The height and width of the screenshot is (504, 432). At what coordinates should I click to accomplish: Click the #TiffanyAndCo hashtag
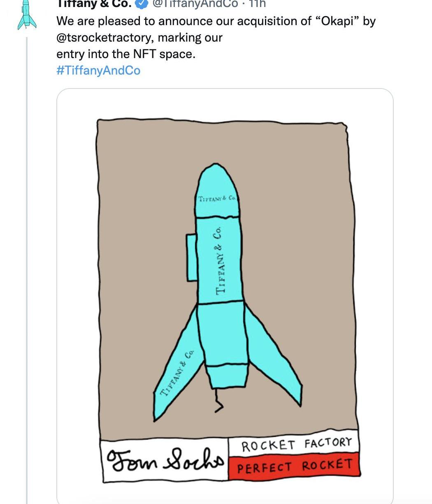point(98,70)
